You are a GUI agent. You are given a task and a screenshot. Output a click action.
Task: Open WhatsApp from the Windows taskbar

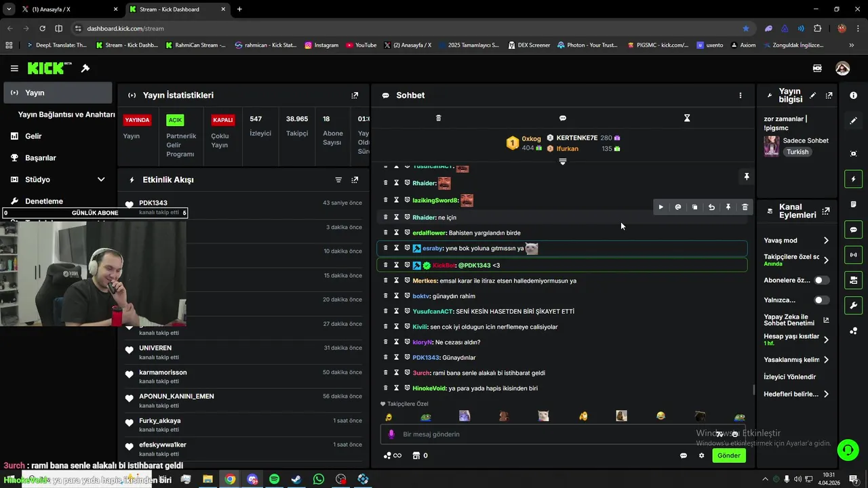319,479
